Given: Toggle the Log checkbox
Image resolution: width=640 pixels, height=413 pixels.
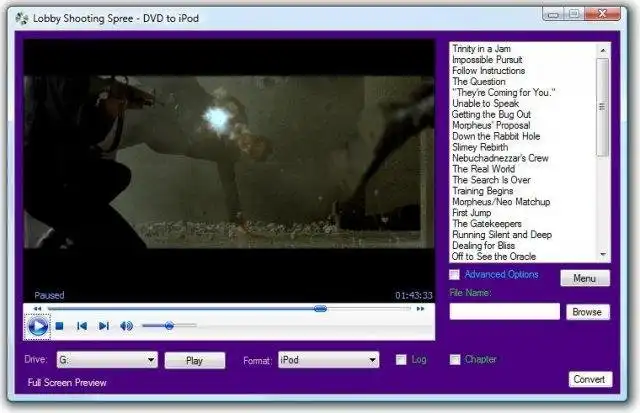Looking at the screenshot, I should (x=401, y=360).
